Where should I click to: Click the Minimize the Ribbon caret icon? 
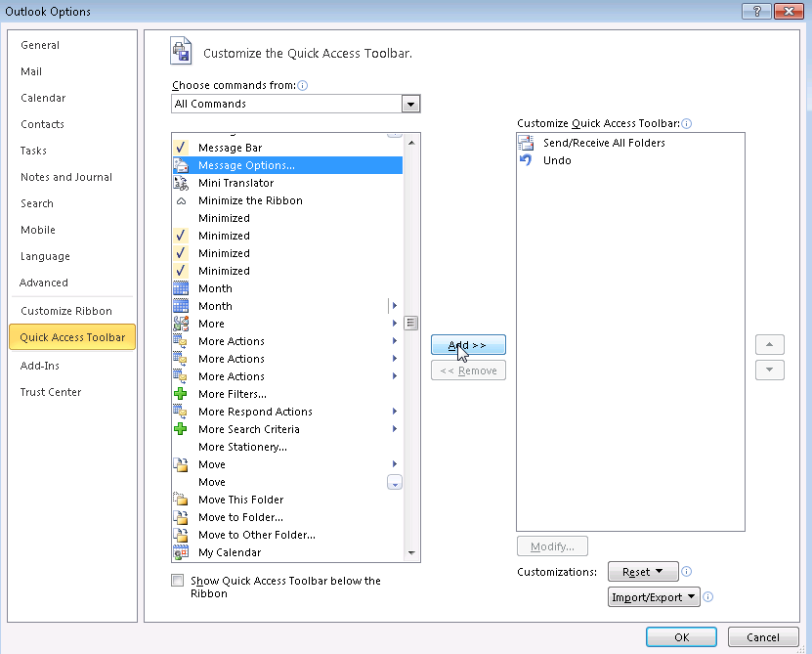[181, 200]
